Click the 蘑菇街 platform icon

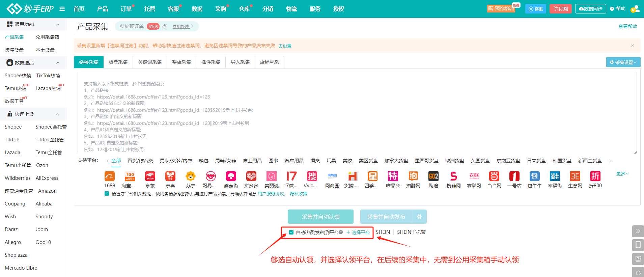pos(231,176)
